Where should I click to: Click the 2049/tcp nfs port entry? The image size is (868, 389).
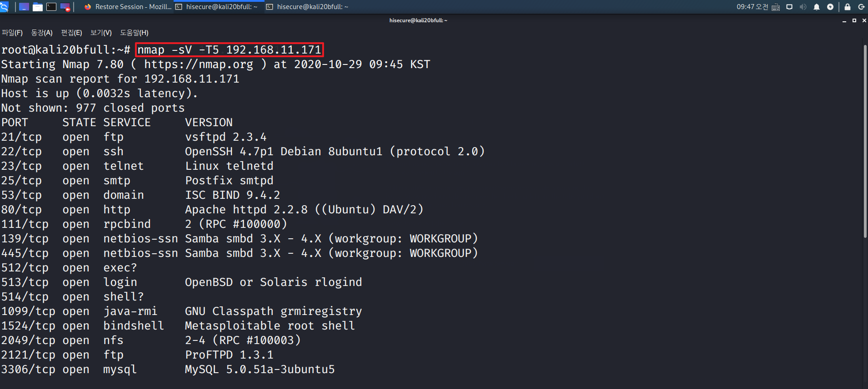(28, 340)
